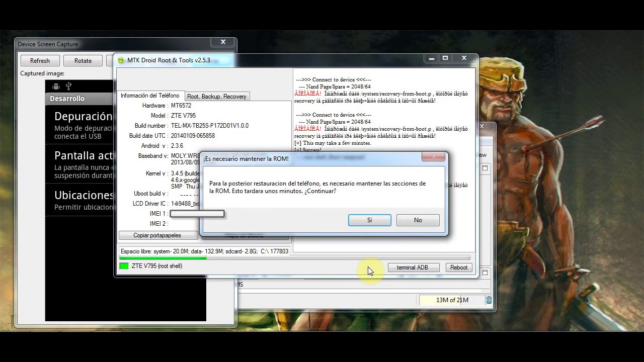The image size is (644, 362).
Task: Click 'ZTE V795 (root shell)' status text
Action: click(157, 266)
